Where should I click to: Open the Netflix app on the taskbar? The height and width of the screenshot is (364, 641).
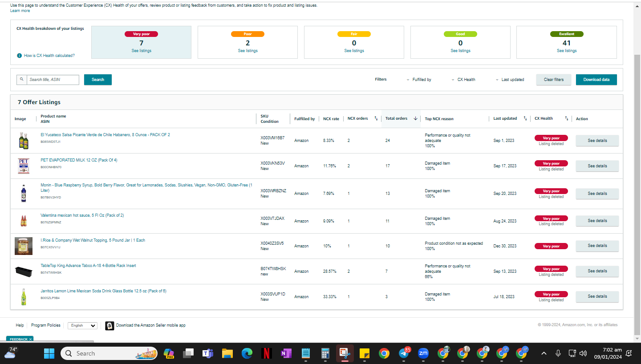coord(266,353)
